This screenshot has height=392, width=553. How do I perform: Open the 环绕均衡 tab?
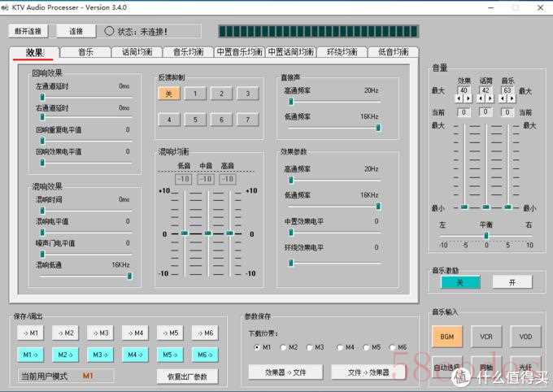point(342,52)
